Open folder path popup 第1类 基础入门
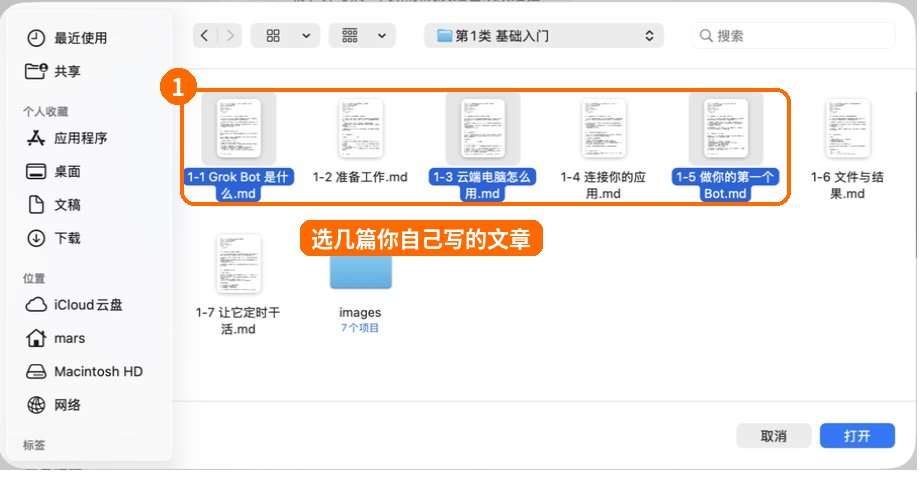 (544, 36)
